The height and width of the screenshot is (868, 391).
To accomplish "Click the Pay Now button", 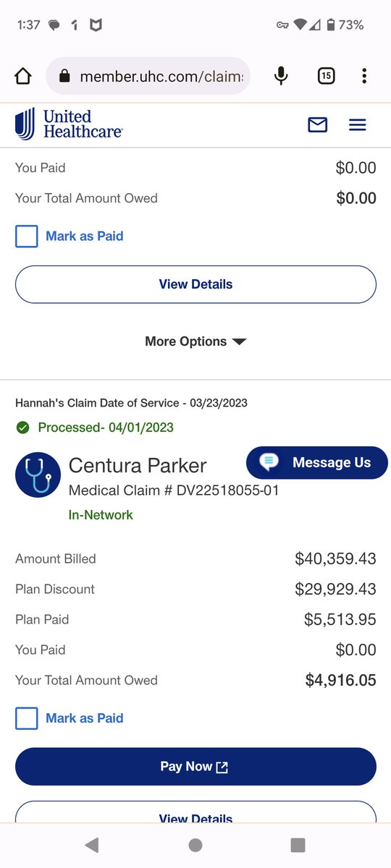I will [195, 767].
